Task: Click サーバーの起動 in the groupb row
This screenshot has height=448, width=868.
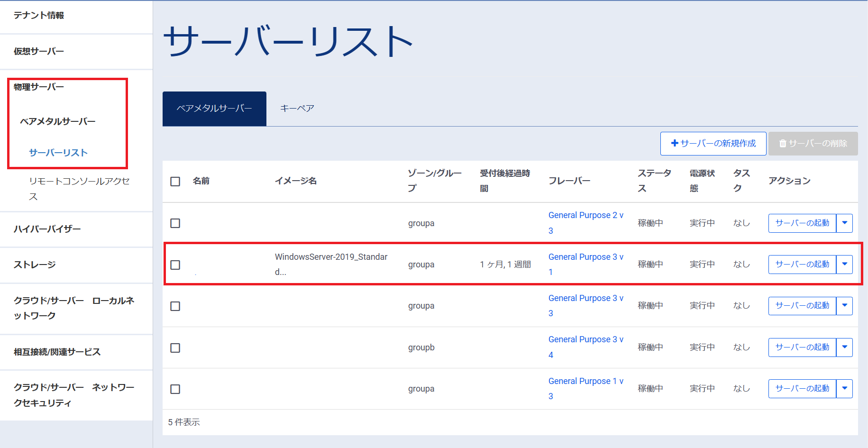Action: 802,347
